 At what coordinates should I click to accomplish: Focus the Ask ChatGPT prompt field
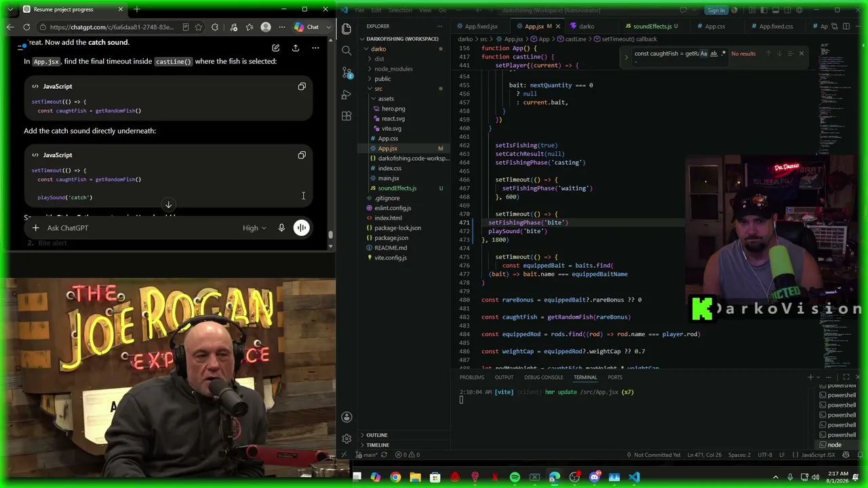coord(139,228)
